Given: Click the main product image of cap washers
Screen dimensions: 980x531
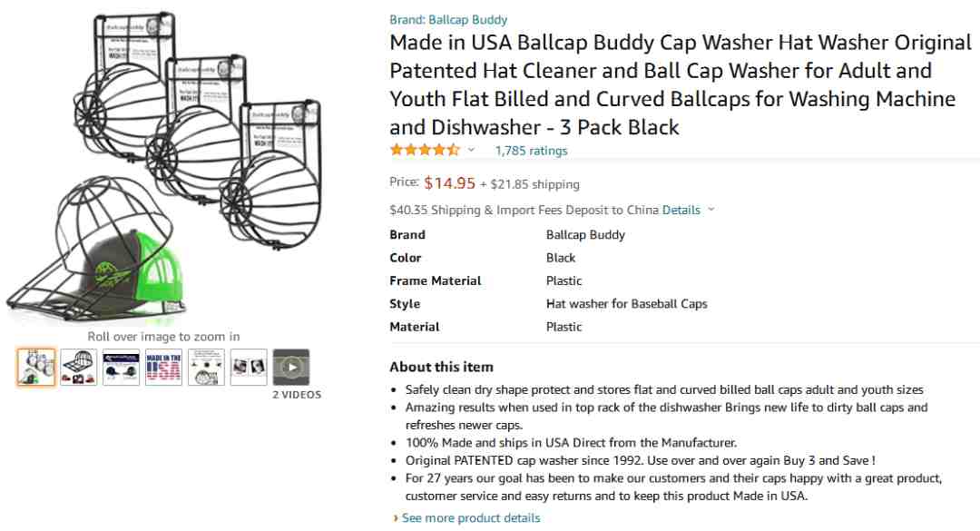Looking at the screenshot, I should click(x=163, y=167).
